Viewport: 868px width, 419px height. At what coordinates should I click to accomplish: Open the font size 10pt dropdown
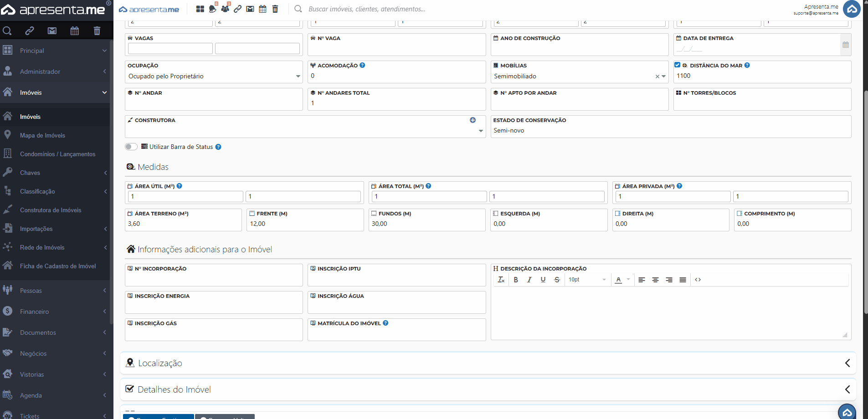pos(587,280)
